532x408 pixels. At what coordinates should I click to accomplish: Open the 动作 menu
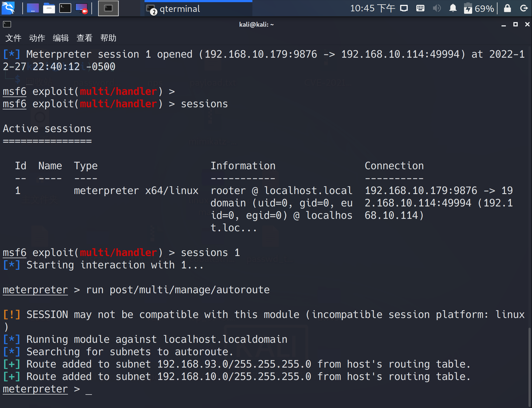pos(37,38)
